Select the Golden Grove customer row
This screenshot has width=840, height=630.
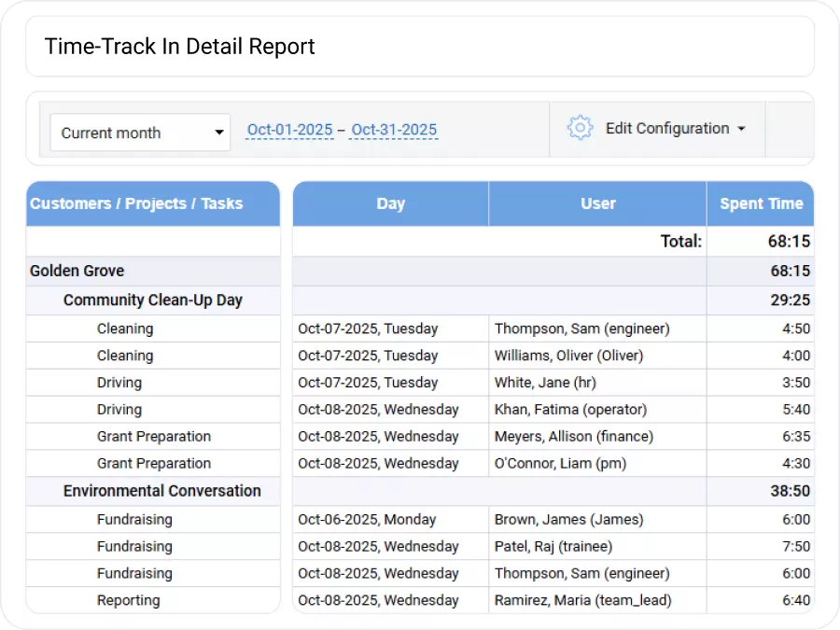[x=77, y=272]
